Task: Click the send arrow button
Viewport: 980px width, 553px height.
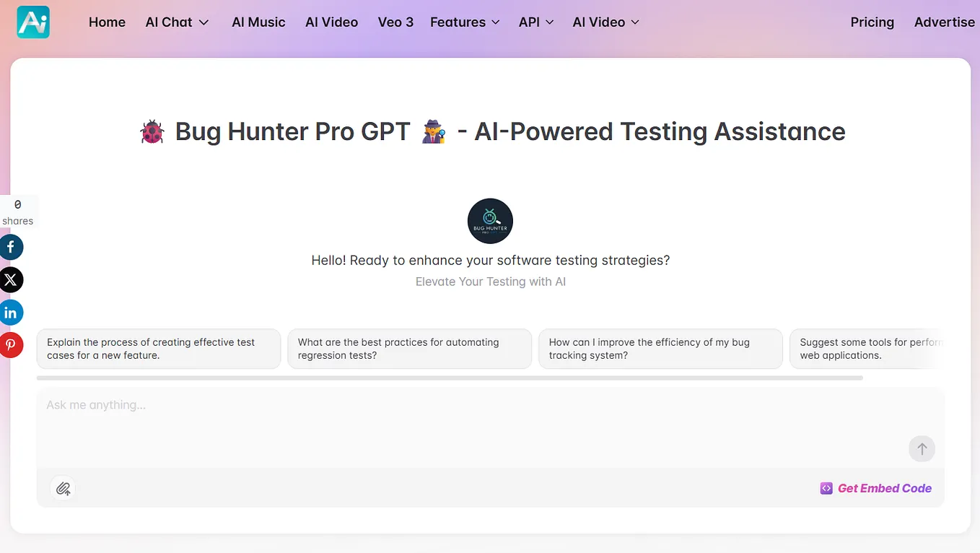Action: 922,448
